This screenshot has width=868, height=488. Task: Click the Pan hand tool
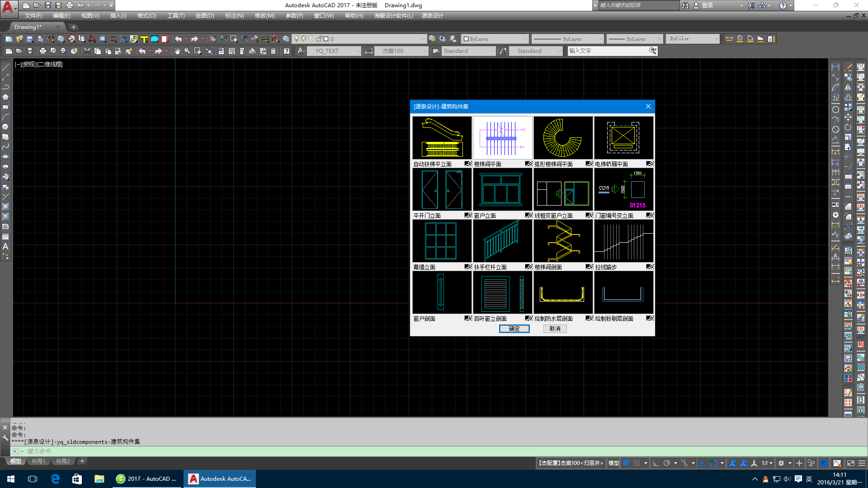tap(177, 51)
